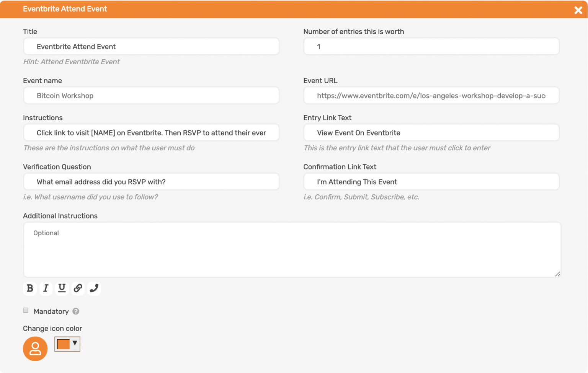Edit the Title field
This screenshot has height=373, width=588.
(151, 46)
